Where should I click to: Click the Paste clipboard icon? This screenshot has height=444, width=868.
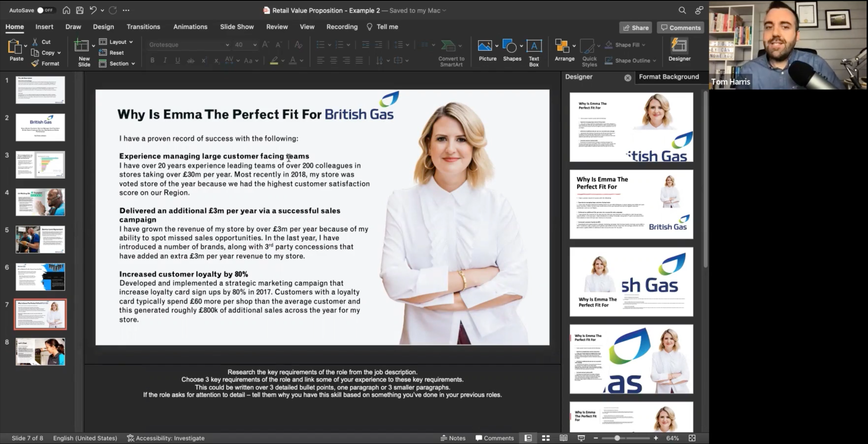pyautogui.click(x=14, y=47)
